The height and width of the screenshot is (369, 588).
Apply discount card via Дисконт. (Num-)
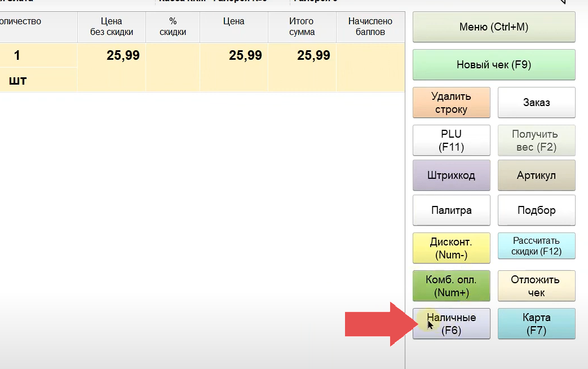click(451, 248)
